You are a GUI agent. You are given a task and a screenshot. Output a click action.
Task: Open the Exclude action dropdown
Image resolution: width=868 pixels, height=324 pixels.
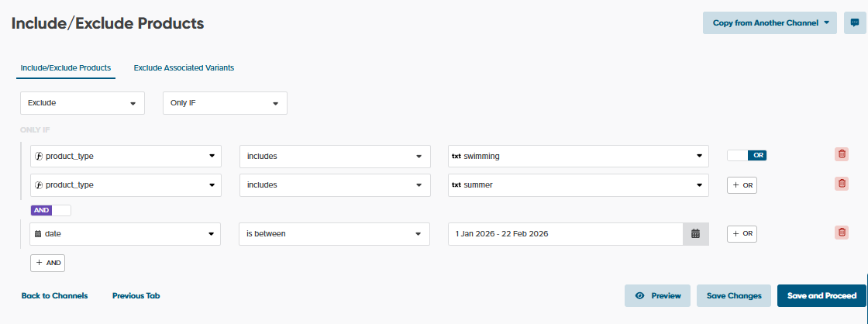(82, 103)
